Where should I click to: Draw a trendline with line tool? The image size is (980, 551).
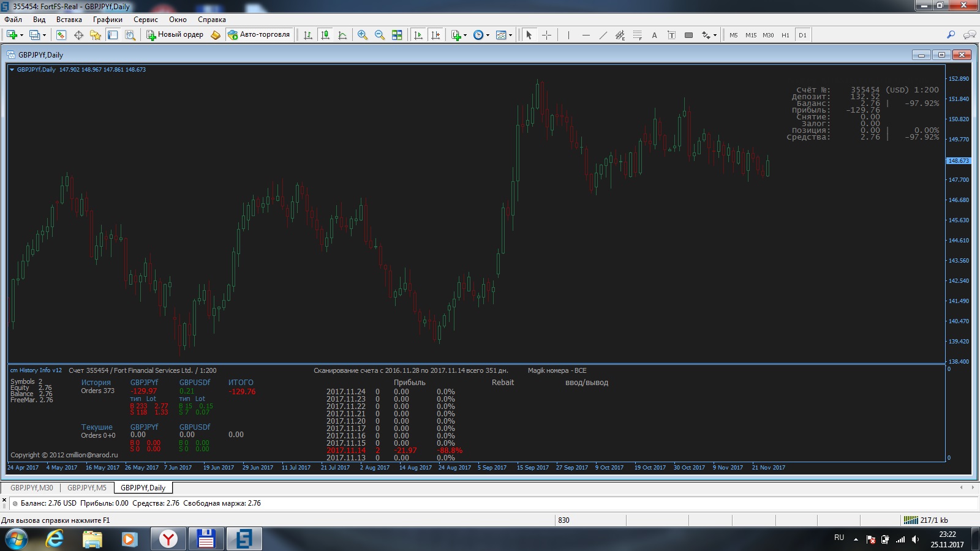click(603, 35)
